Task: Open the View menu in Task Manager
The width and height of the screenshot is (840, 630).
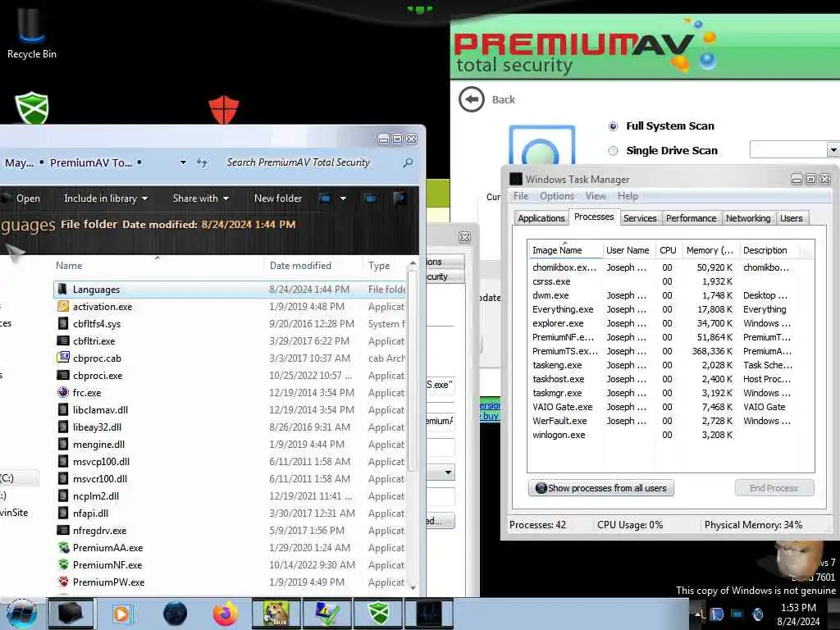Action: coord(596,196)
